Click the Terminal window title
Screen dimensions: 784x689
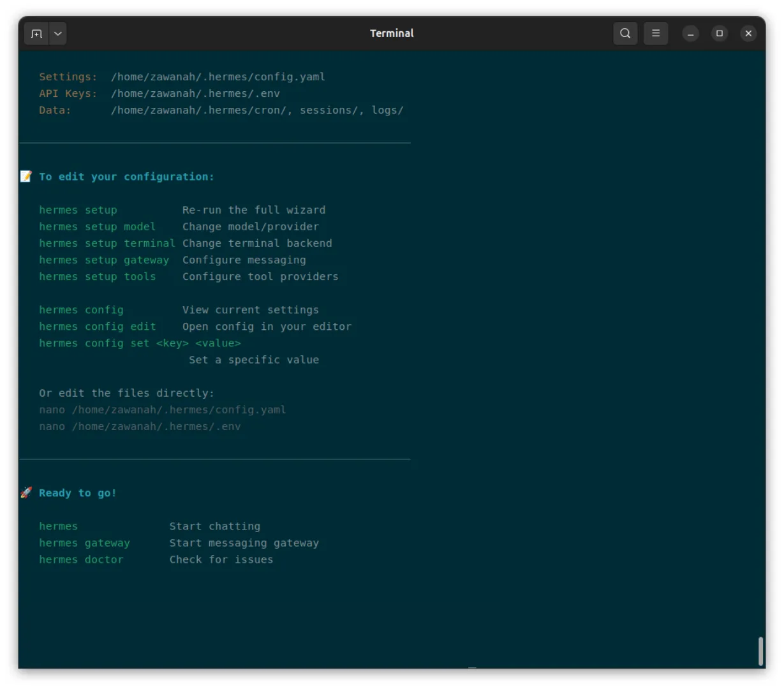(392, 33)
